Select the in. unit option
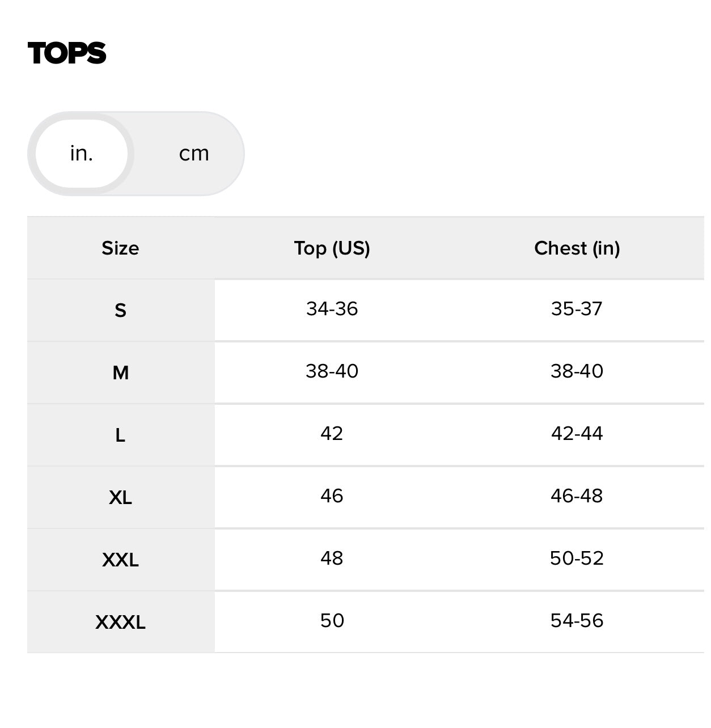This screenshot has height=728, width=711. (x=82, y=154)
